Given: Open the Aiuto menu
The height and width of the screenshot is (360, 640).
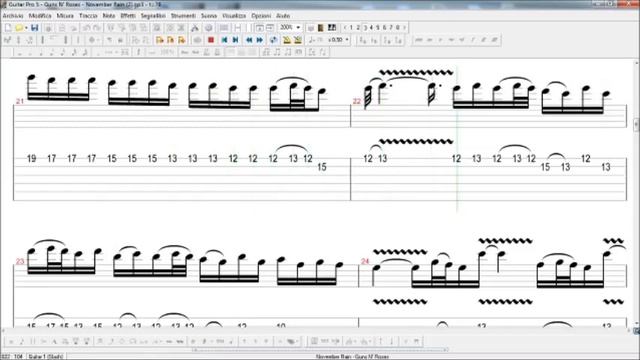Looking at the screenshot, I should click(283, 16).
